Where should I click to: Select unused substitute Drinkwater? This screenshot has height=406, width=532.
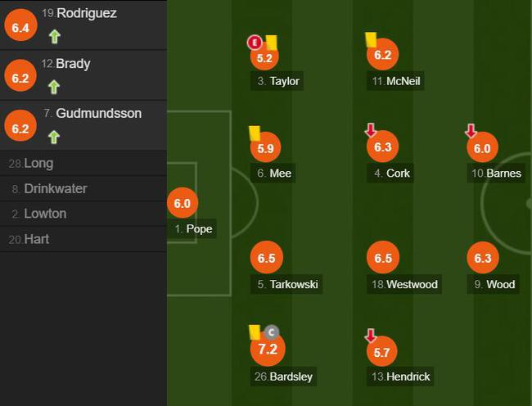pyautogui.click(x=55, y=189)
